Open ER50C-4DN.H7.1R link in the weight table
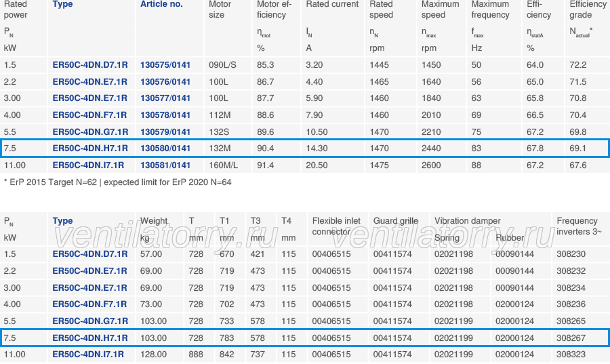Image resolution: width=610 pixels, height=364 pixels. pyautogui.click(x=90, y=338)
